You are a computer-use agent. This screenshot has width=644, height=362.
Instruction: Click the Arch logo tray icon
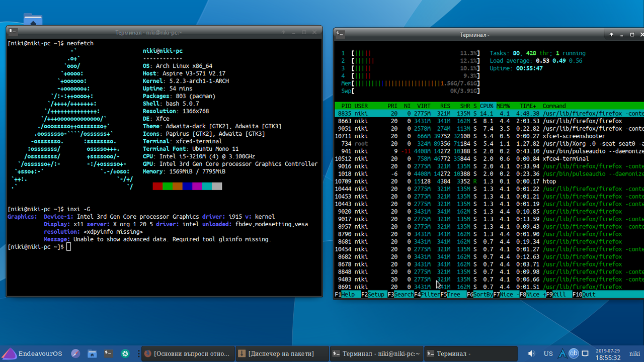coord(563,353)
